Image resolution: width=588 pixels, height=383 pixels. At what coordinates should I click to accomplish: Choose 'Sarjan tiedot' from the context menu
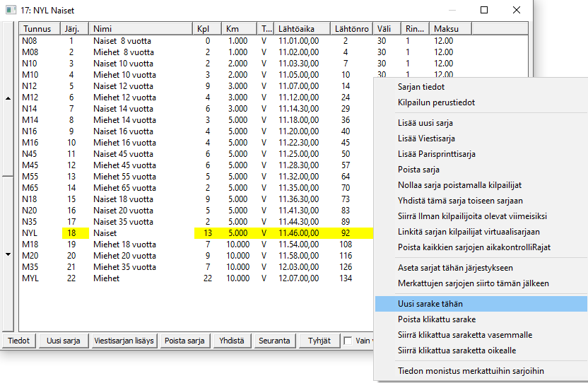coord(421,87)
